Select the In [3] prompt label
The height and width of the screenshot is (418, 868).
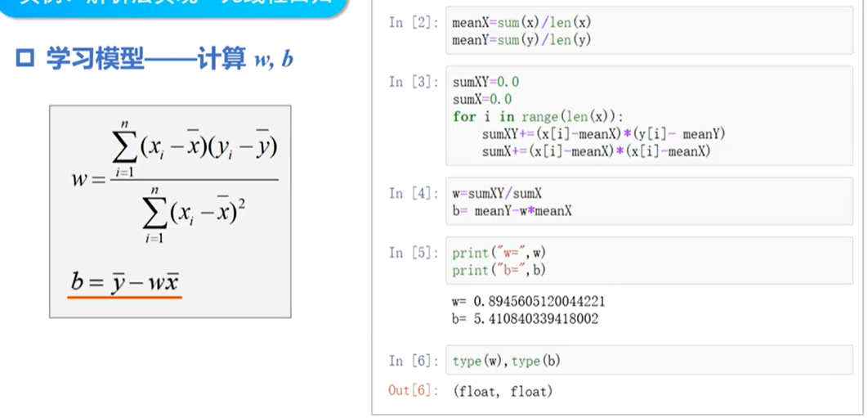[x=413, y=82]
